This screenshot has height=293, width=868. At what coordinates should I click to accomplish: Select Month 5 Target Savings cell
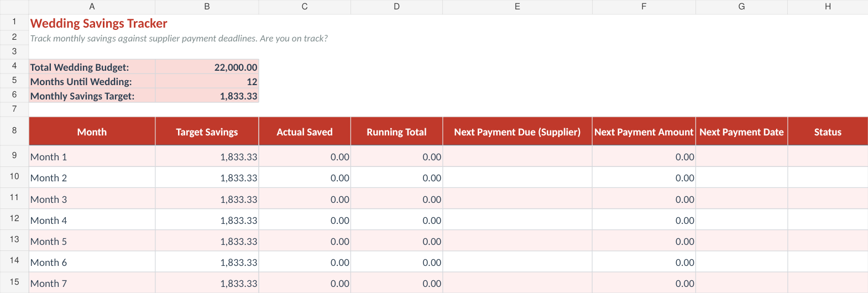point(207,240)
